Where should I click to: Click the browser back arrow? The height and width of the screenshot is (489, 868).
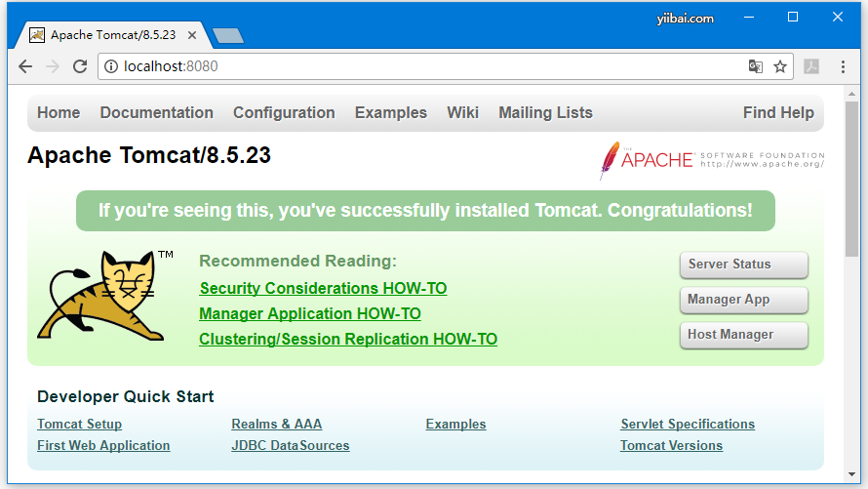tap(25, 66)
